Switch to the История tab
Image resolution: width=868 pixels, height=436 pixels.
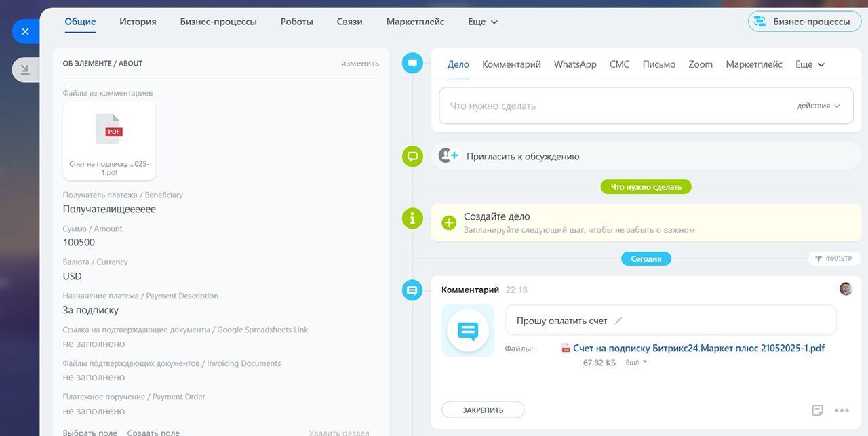138,22
